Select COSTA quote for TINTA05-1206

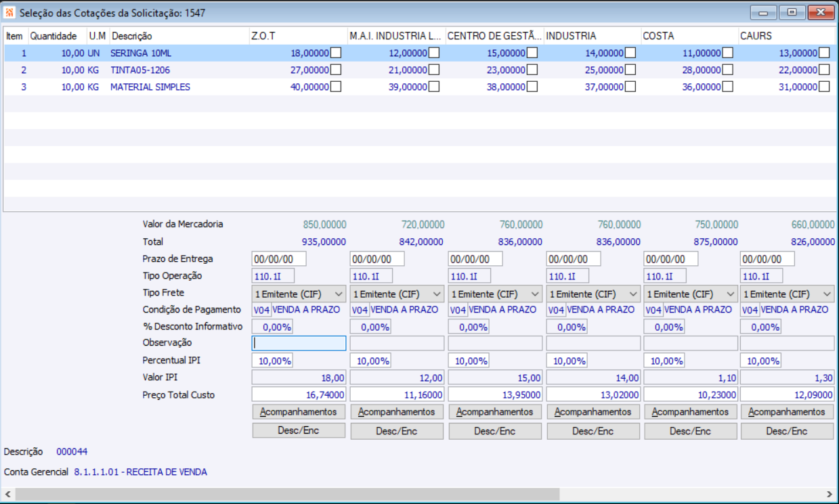(x=728, y=70)
